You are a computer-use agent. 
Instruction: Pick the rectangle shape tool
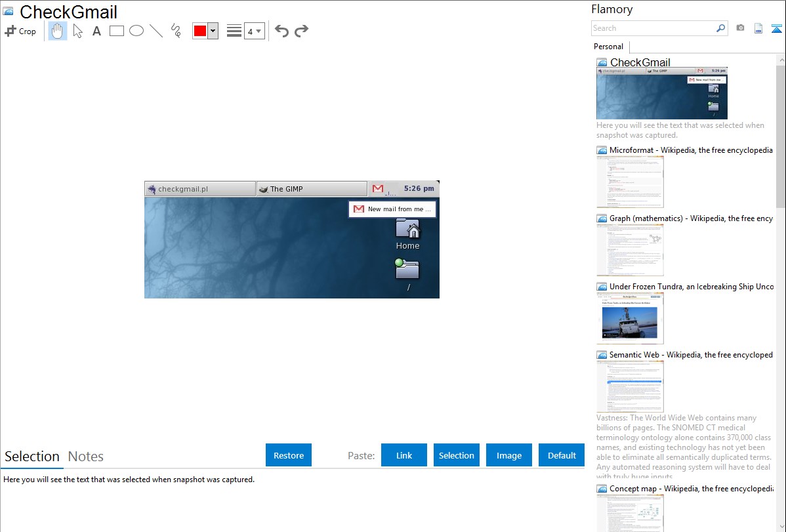click(117, 31)
